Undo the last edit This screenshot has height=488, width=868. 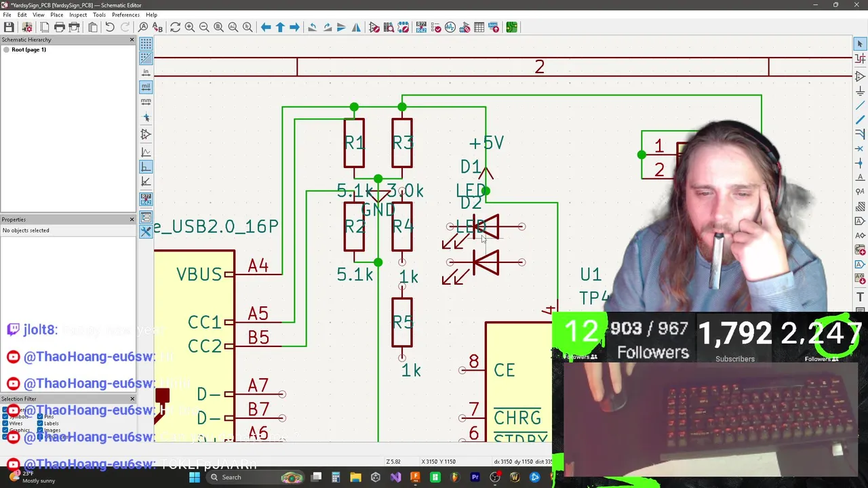pos(110,27)
